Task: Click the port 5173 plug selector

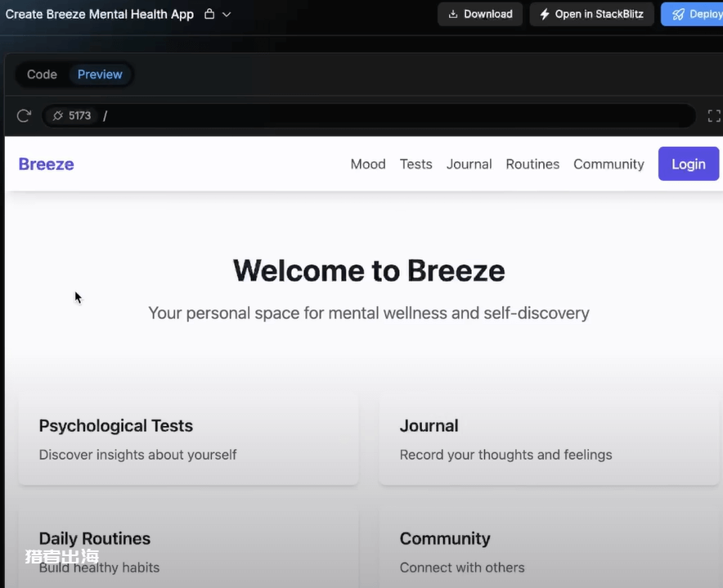Action: (71, 115)
